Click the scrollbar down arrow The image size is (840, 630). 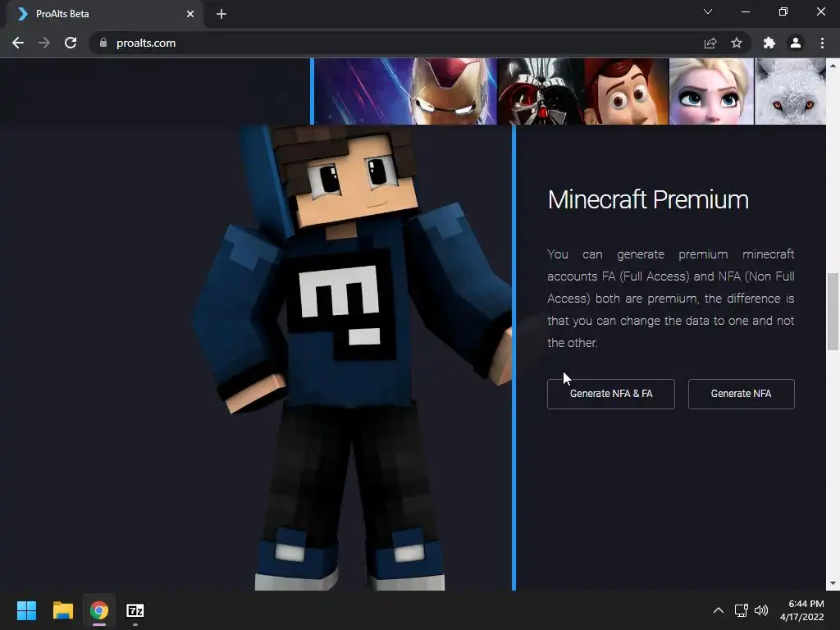click(833, 583)
